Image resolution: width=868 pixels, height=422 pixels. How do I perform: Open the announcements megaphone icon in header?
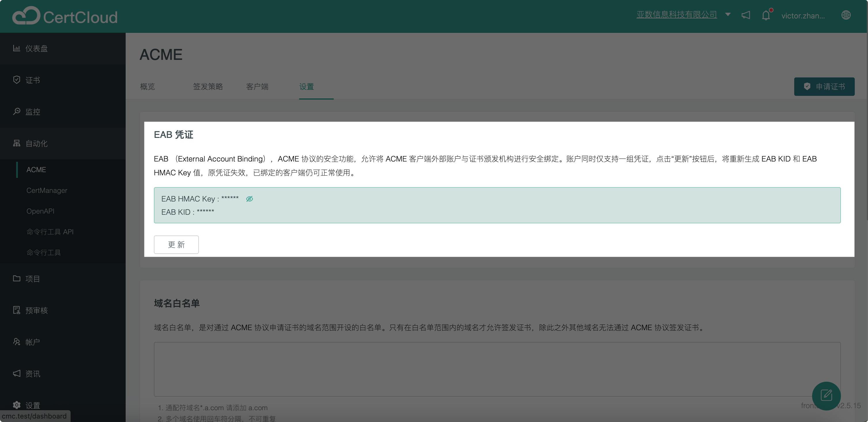pyautogui.click(x=746, y=15)
